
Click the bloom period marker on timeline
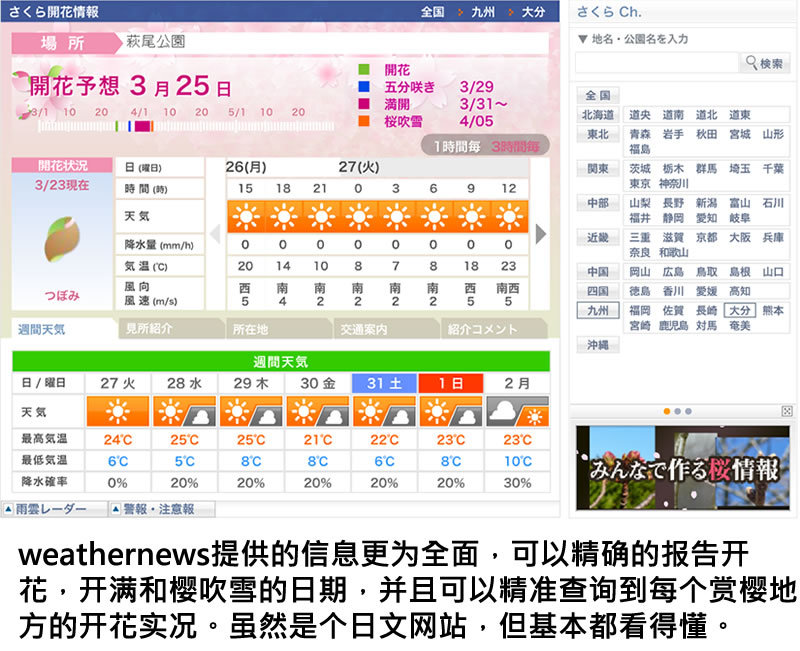(143, 126)
